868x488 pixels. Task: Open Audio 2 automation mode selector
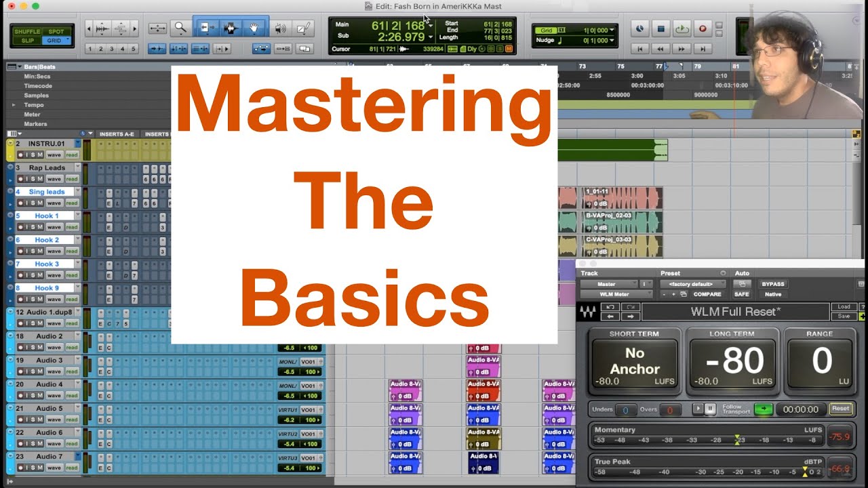(x=71, y=347)
